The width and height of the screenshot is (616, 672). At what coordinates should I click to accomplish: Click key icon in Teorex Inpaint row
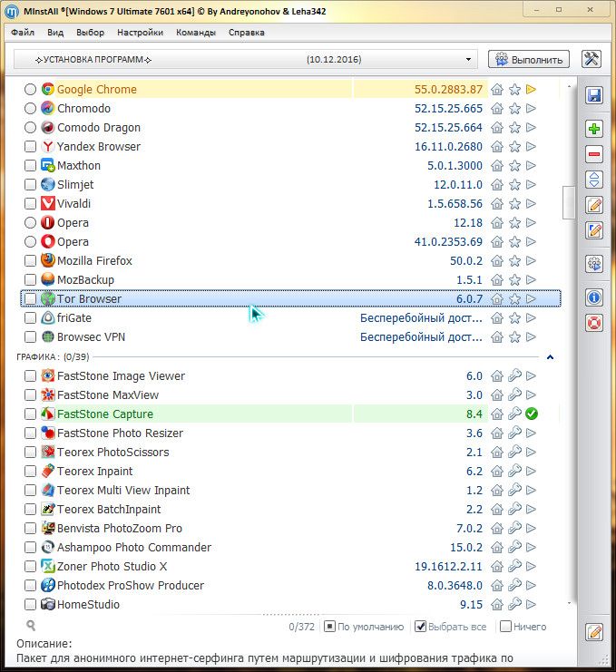coord(514,471)
